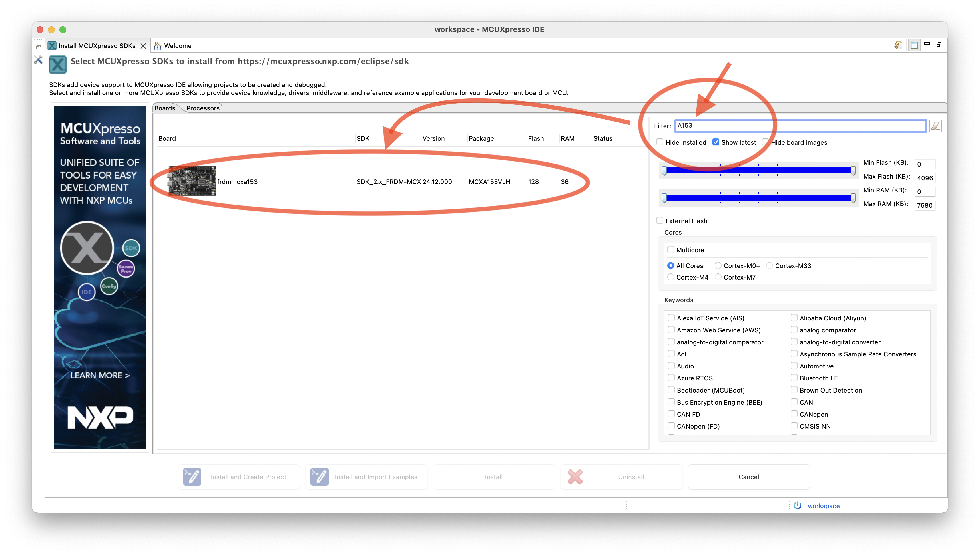Check the External Flash option
The image size is (980, 555).
660,220
